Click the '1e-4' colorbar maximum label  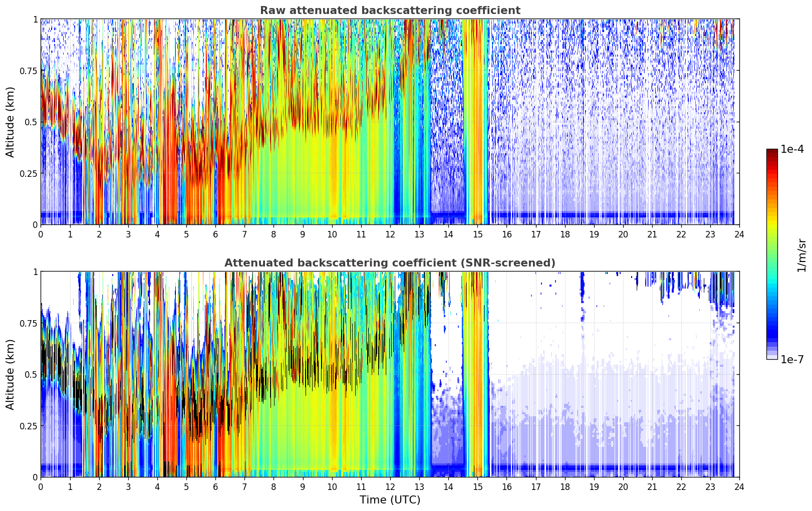[x=792, y=149]
